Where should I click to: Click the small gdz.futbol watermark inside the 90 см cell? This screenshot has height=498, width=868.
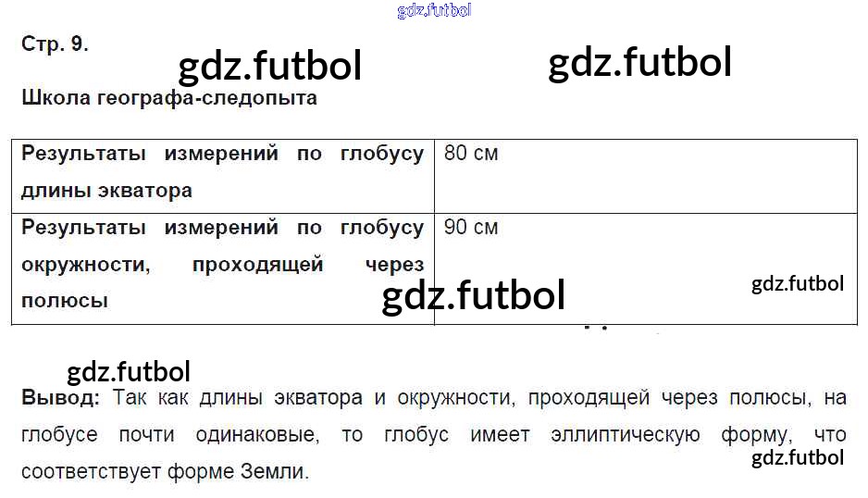pos(798,283)
